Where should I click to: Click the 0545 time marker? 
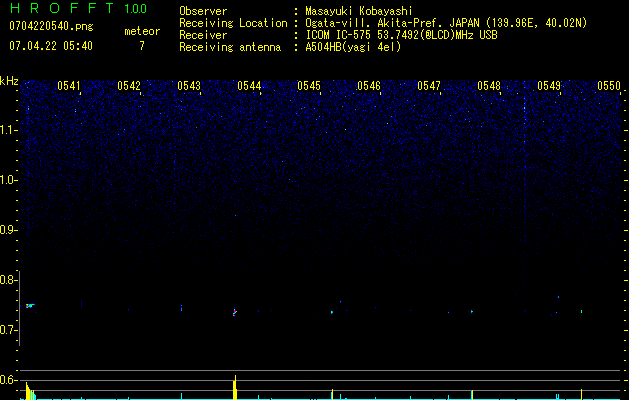tap(309, 86)
